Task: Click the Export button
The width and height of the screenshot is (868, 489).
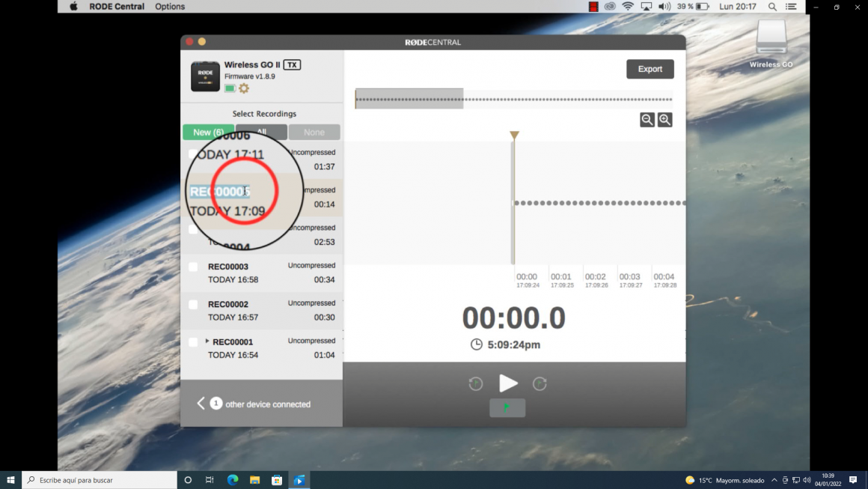Action: click(x=650, y=69)
